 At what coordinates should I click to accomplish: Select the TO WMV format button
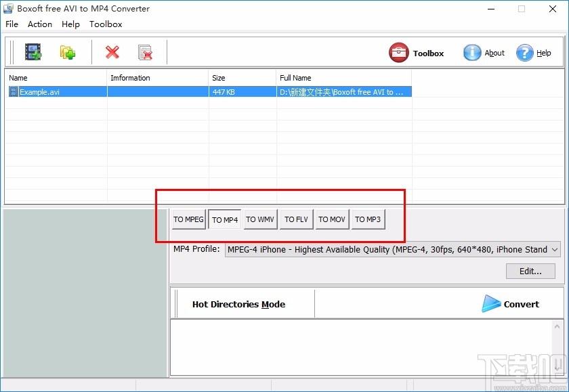point(261,219)
